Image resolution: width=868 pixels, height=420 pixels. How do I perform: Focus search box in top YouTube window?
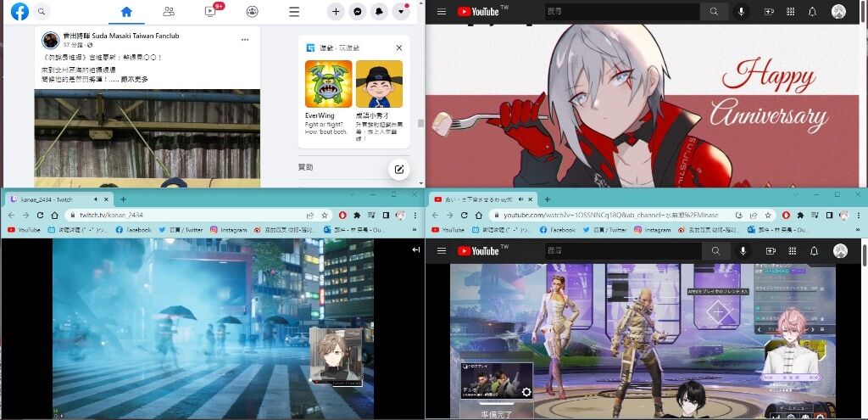point(622,12)
